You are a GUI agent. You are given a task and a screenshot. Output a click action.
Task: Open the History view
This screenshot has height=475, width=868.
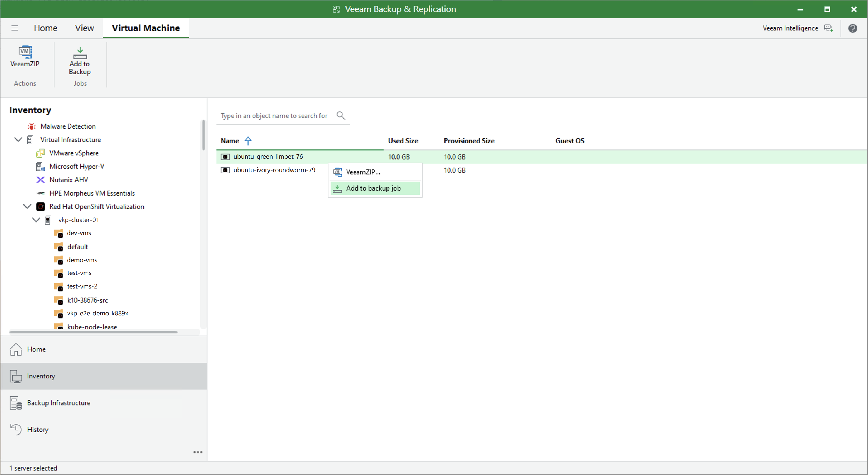click(x=104, y=430)
